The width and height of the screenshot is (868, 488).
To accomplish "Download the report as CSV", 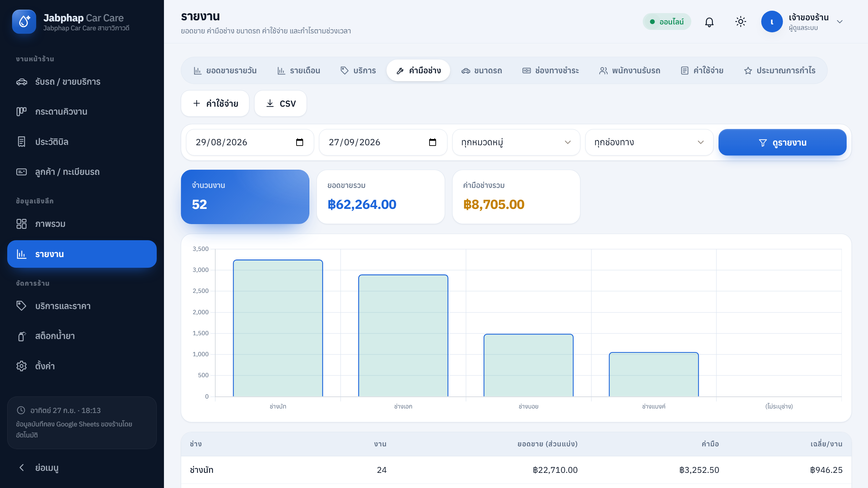I will click(280, 103).
